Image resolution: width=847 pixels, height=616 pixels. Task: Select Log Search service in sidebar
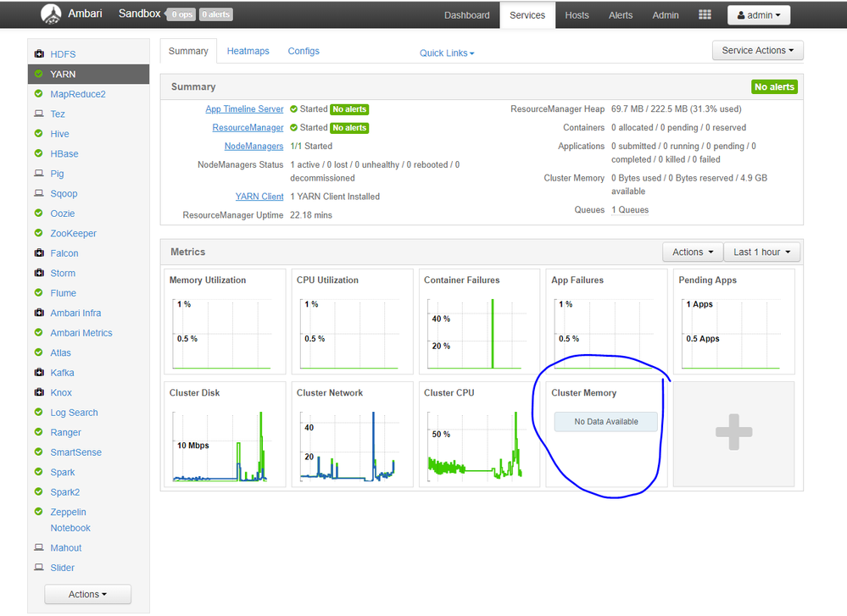(x=74, y=413)
